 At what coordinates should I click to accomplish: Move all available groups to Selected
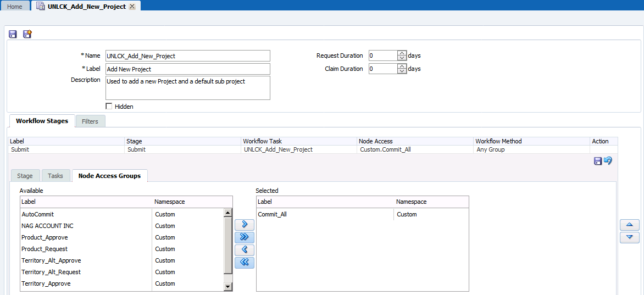point(245,237)
